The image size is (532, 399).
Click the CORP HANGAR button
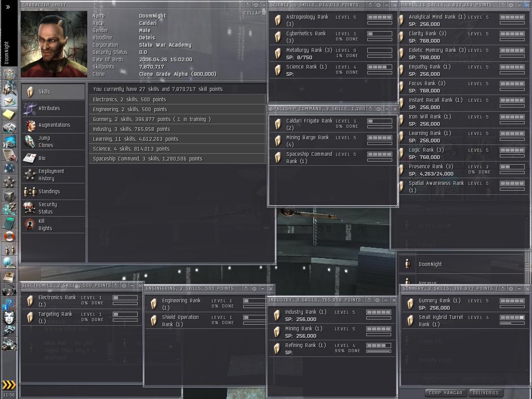pos(445,393)
